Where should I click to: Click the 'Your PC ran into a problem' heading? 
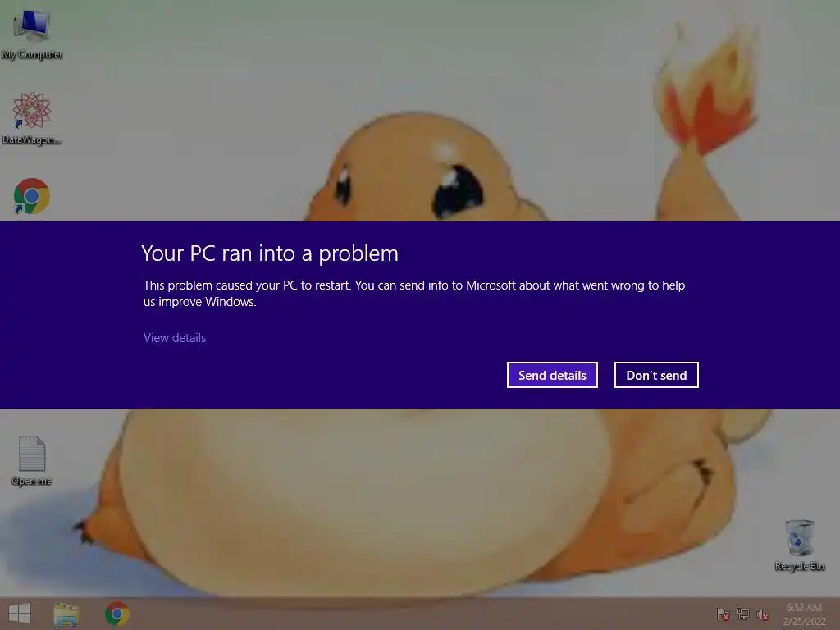pos(270,254)
